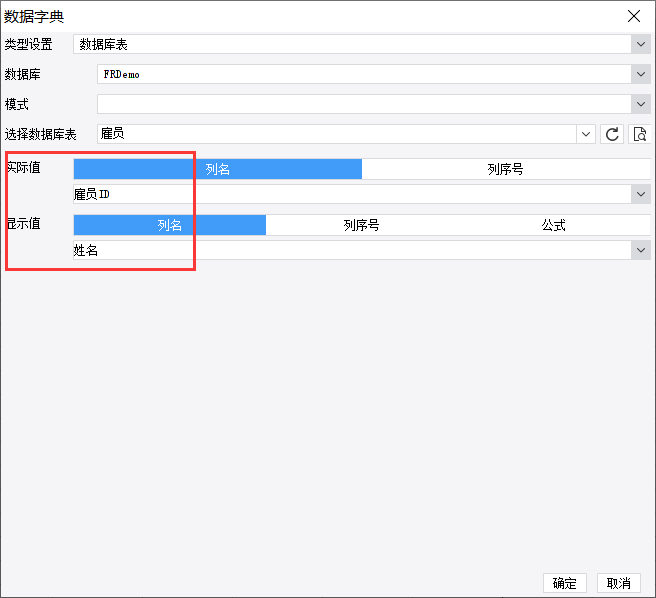
Task: Open the 类型设置 dropdown arrow
Action: click(640, 44)
